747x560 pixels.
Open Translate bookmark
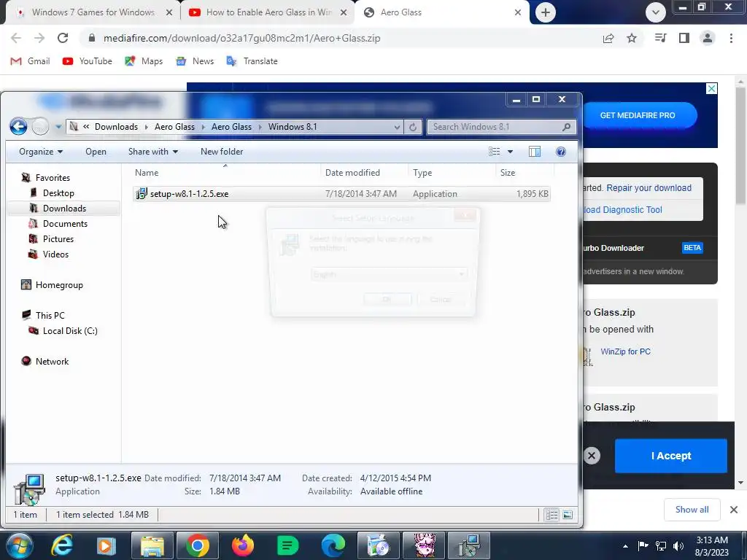click(252, 61)
